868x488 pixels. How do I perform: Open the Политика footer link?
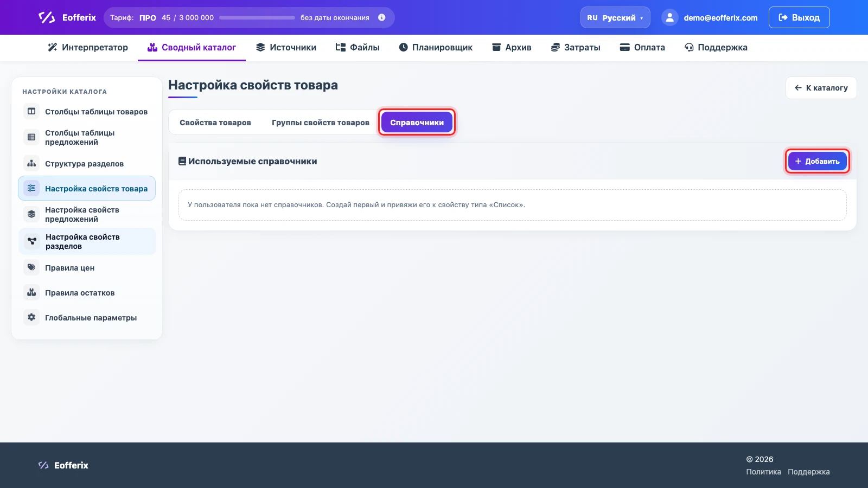[763, 472]
